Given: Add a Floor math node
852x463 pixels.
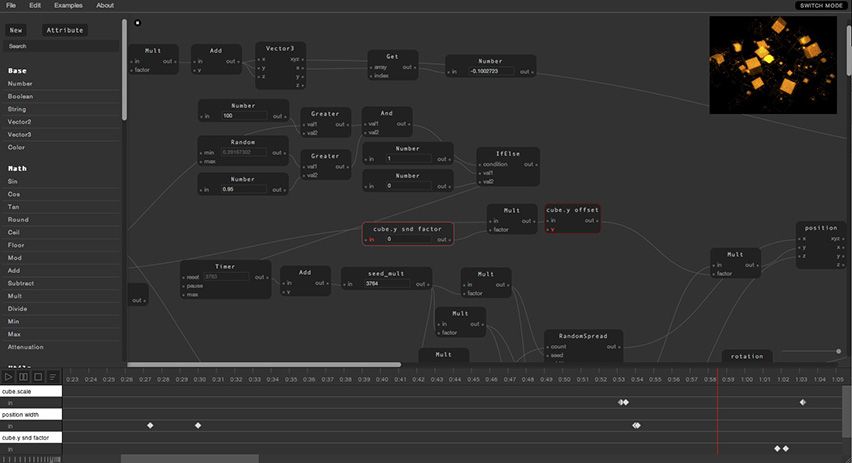Looking at the screenshot, I should pos(61,245).
